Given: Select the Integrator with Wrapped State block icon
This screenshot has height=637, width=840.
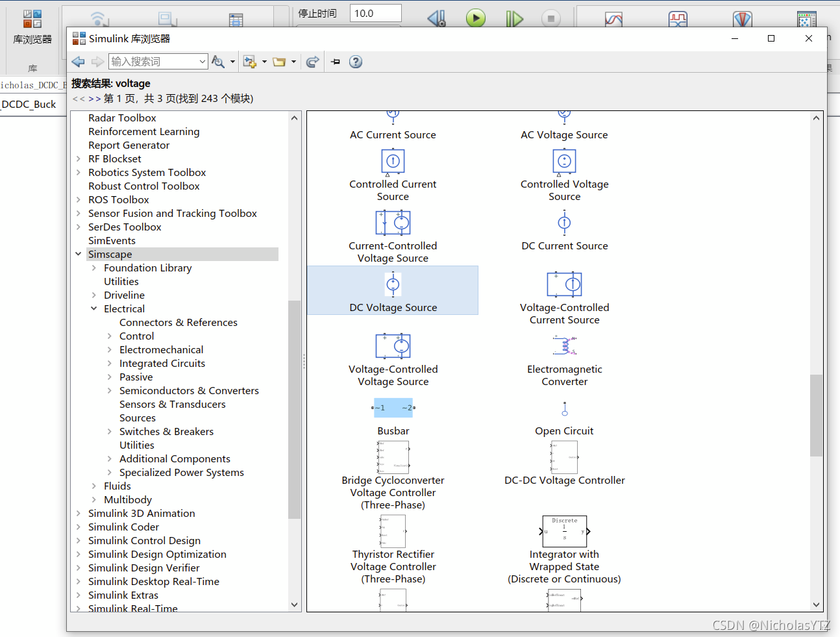Looking at the screenshot, I should (564, 531).
